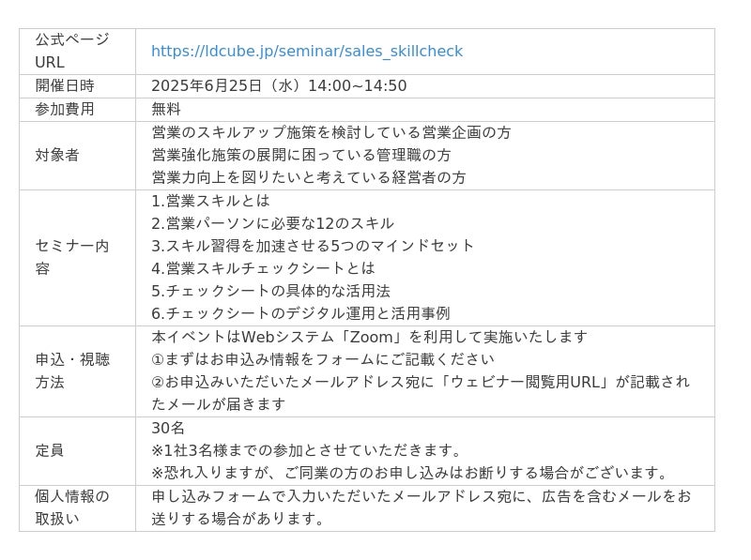
Task: Click item 3 about 5つのマインドセット
Action: point(313,246)
